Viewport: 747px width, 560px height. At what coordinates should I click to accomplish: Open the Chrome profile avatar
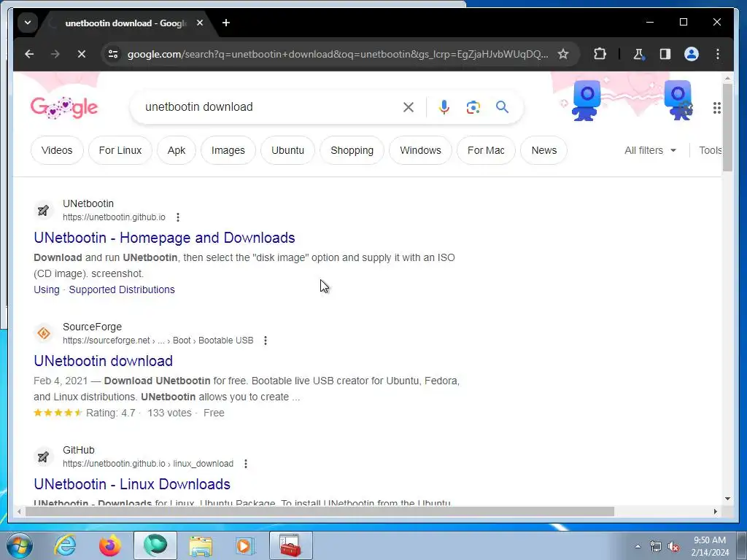[x=692, y=54]
